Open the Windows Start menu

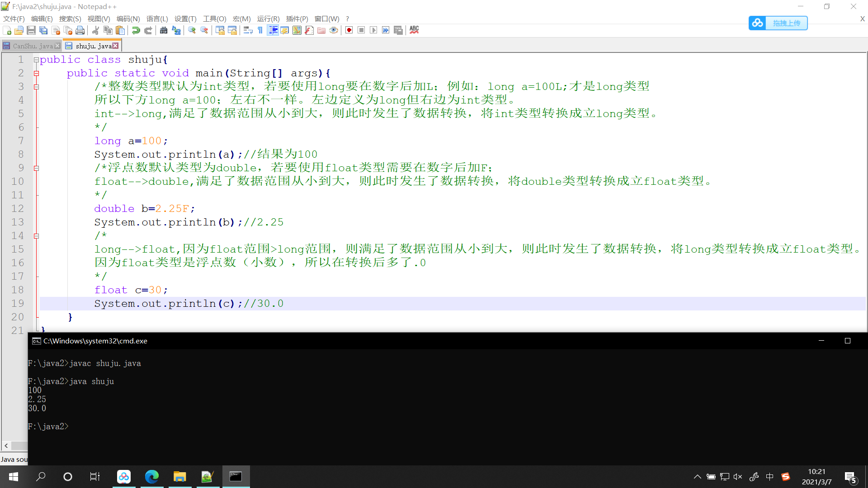[13, 477]
